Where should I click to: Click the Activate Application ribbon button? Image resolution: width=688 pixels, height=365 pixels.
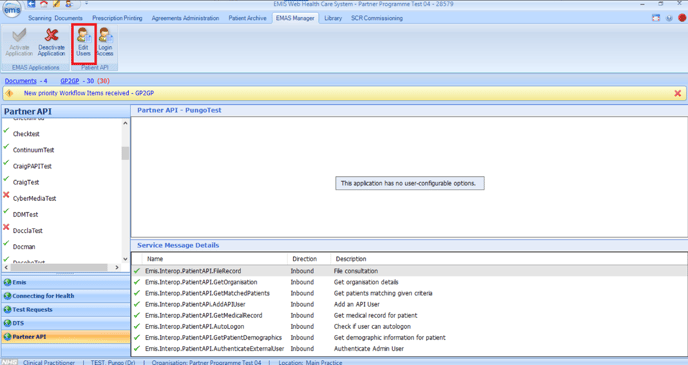coord(19,43)
